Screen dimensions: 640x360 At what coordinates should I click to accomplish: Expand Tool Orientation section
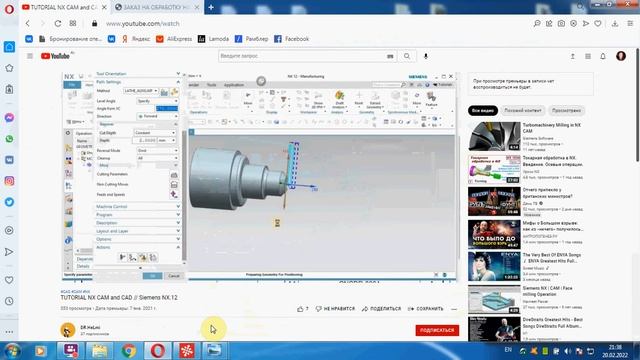click(x=138, y=74)
